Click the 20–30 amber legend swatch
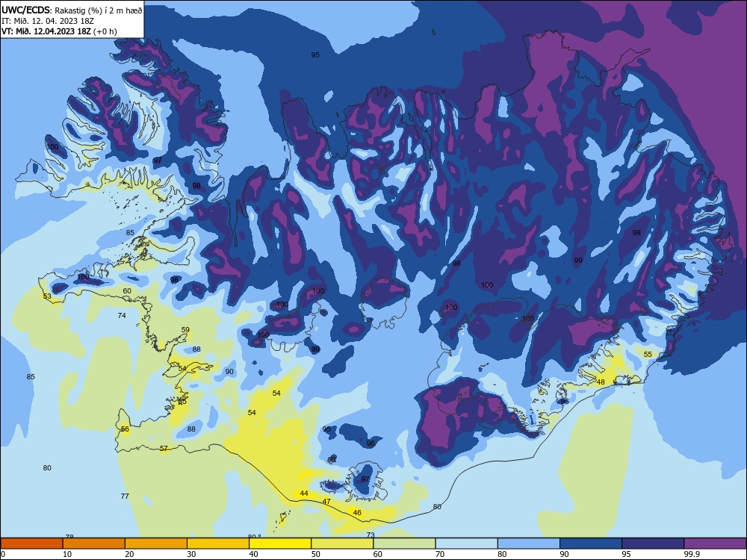Image resolution: width=747 pixels, height=560 pixels. pos(156,544)
